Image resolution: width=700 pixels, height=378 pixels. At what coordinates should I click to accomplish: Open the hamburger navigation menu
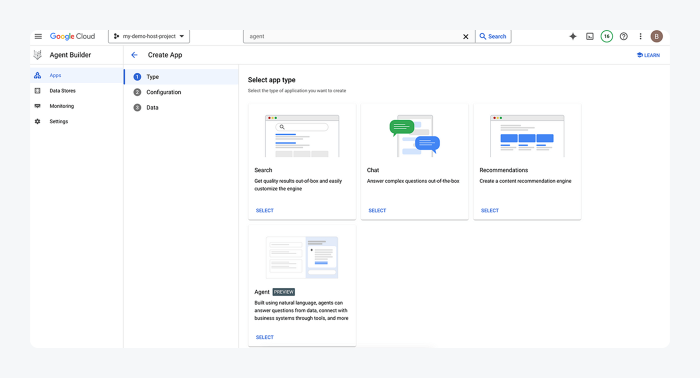click(38, 37)
